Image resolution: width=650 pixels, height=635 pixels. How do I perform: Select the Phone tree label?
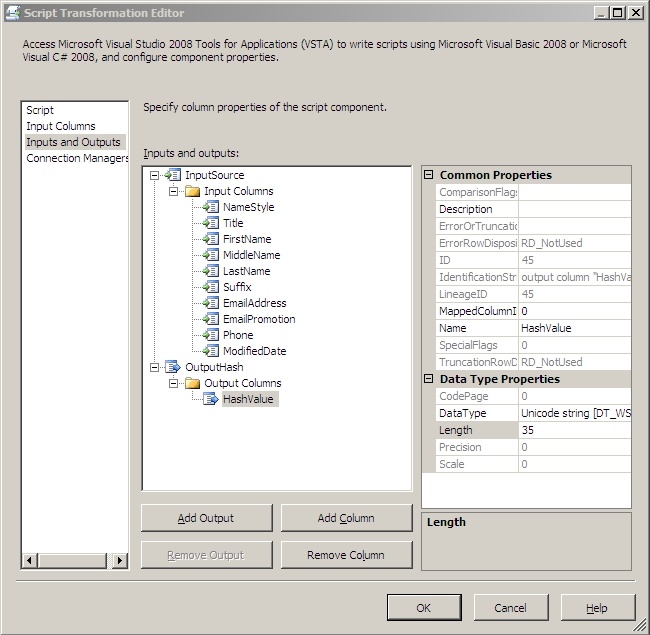click(x=238, y=335)
